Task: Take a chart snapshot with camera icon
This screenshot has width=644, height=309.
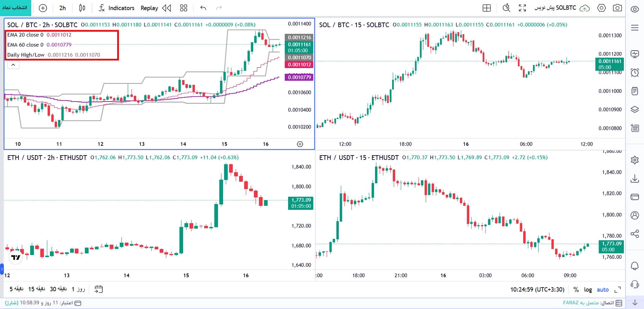Action: (x=617, y=8)
